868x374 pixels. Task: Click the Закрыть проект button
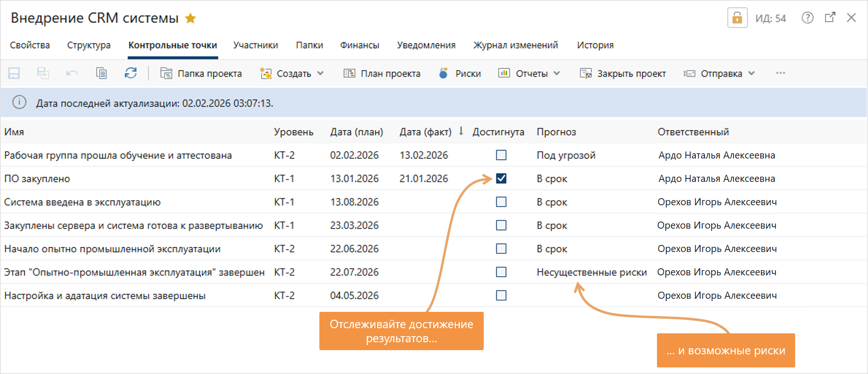(623, 73)
